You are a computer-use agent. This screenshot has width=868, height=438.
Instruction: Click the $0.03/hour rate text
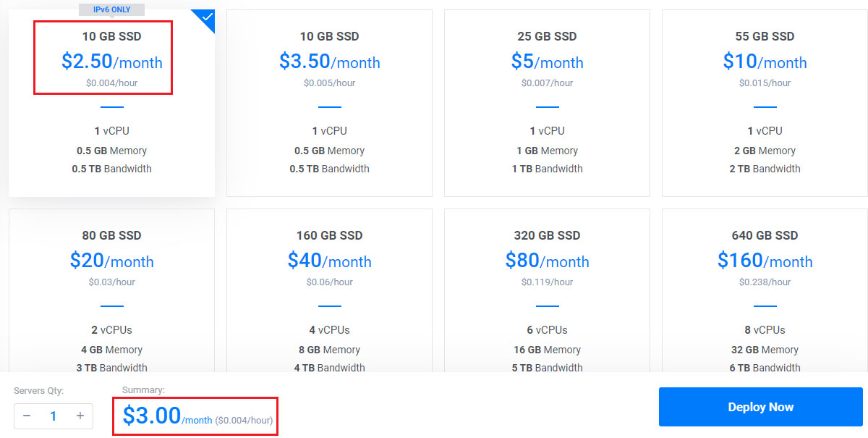(x=111, y=282)
